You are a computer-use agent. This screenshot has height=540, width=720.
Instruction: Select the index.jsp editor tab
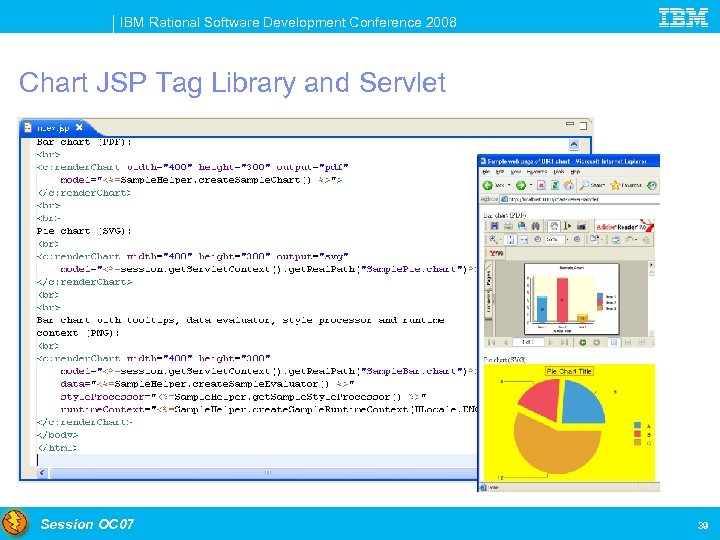click(x=53, y=128)
